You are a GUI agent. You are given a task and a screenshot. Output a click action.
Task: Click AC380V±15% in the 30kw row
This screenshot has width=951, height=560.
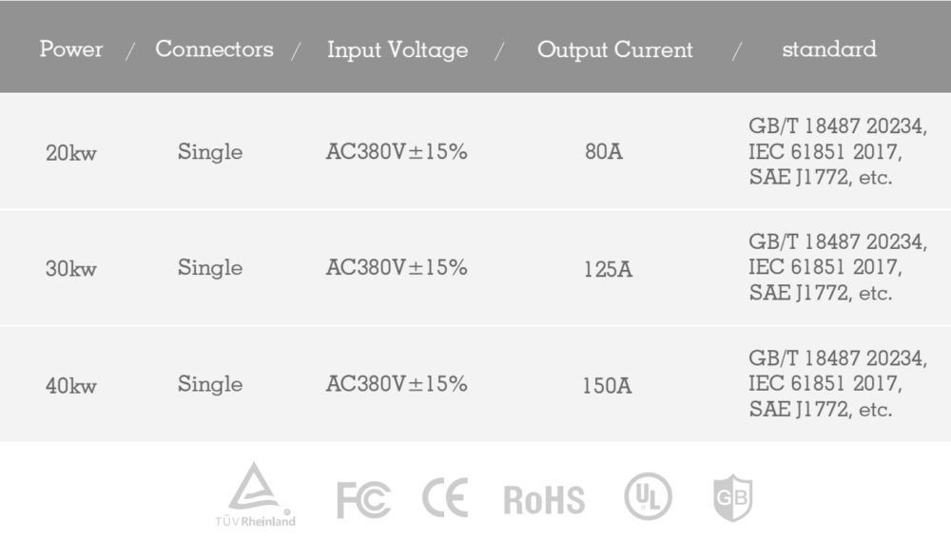tap(397, 268)
